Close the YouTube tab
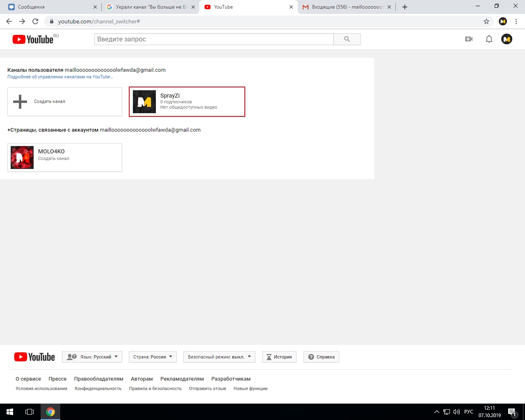This screenshot has width=525, height=420. 291,7
